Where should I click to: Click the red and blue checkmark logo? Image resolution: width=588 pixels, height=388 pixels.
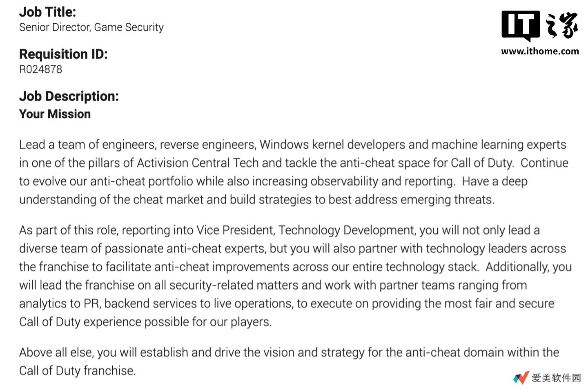click(x=521, y=378)
